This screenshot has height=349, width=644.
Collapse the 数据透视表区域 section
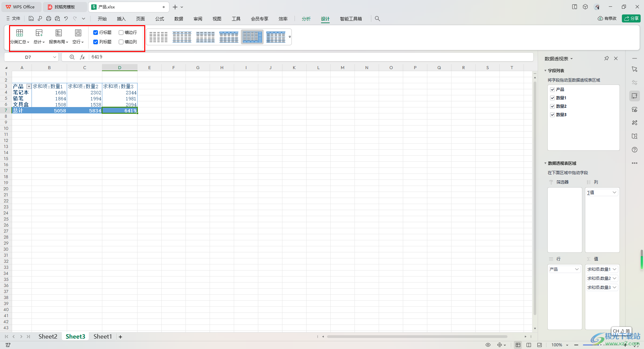click(545, 163)
